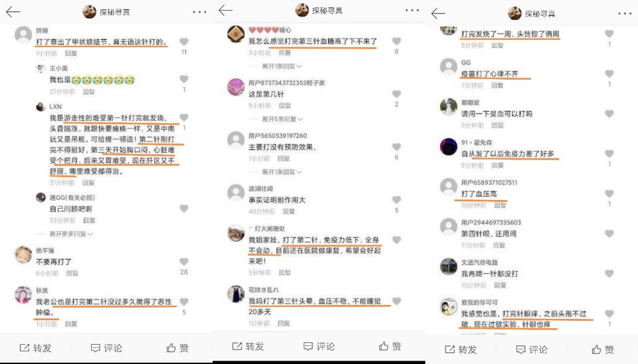Tap the back arrow in the right panel
The height and width of the screenshot is (364, 638).
(438, 13)
